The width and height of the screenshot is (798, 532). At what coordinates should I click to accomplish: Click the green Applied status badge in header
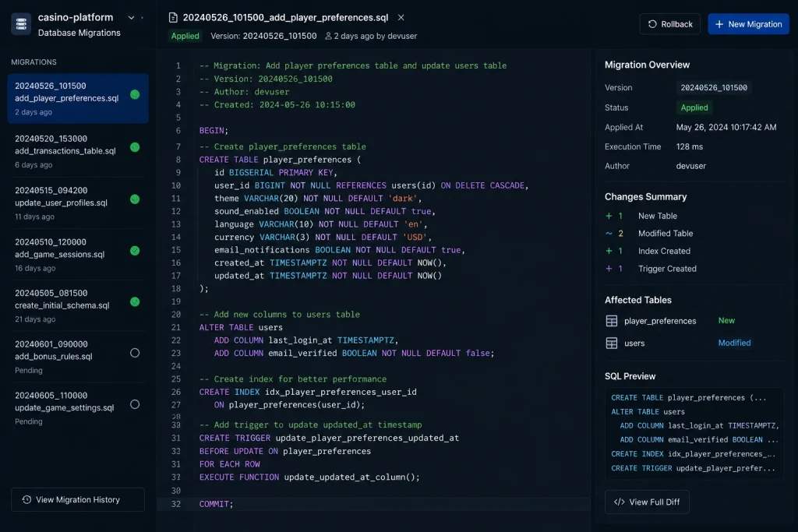tap(185, 36)
